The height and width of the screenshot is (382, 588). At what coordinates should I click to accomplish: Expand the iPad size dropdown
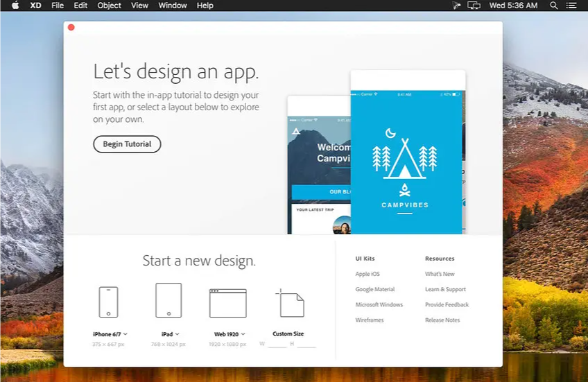click(x=178, y=334)
